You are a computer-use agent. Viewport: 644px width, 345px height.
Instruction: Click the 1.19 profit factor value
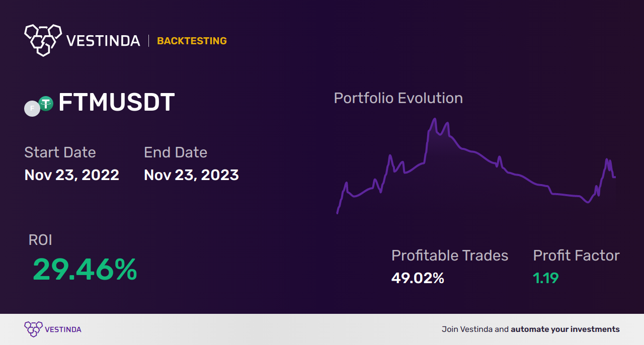(x=546, y=278)
